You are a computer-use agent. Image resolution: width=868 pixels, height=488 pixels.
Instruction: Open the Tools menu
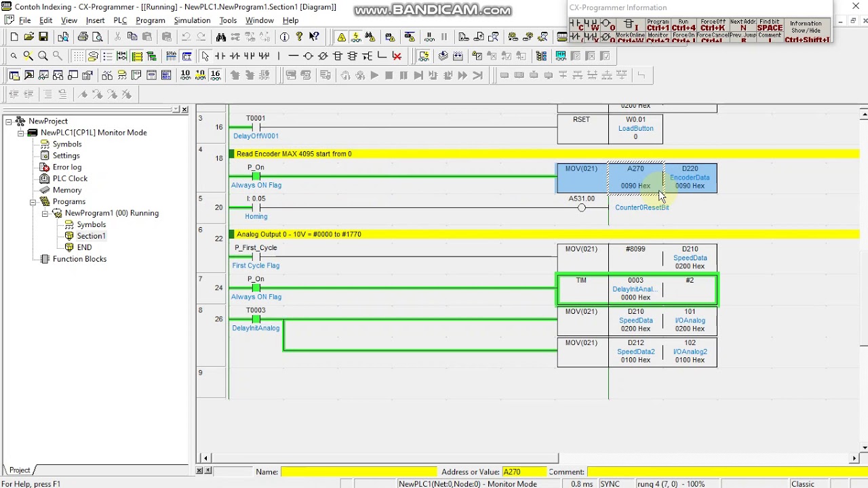coord(228,20)
